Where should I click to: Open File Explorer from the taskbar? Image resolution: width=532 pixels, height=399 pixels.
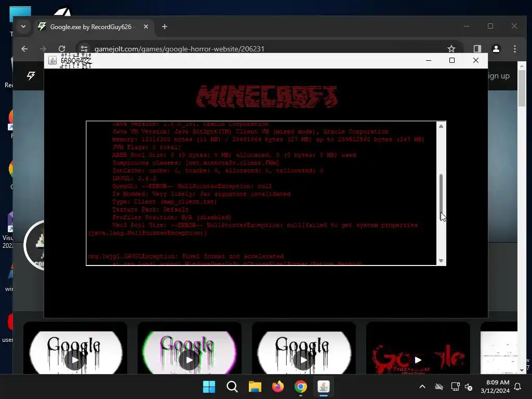(x=255, y=387)
